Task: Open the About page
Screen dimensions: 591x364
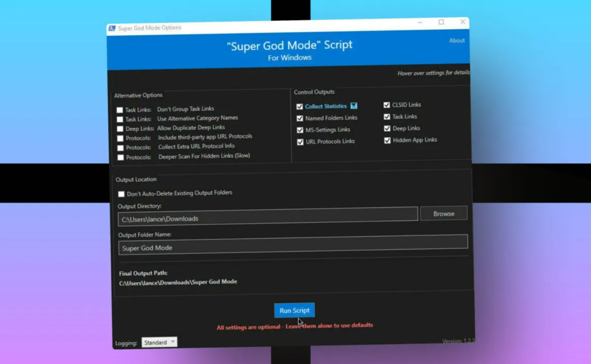Action: tap(457, 40)
